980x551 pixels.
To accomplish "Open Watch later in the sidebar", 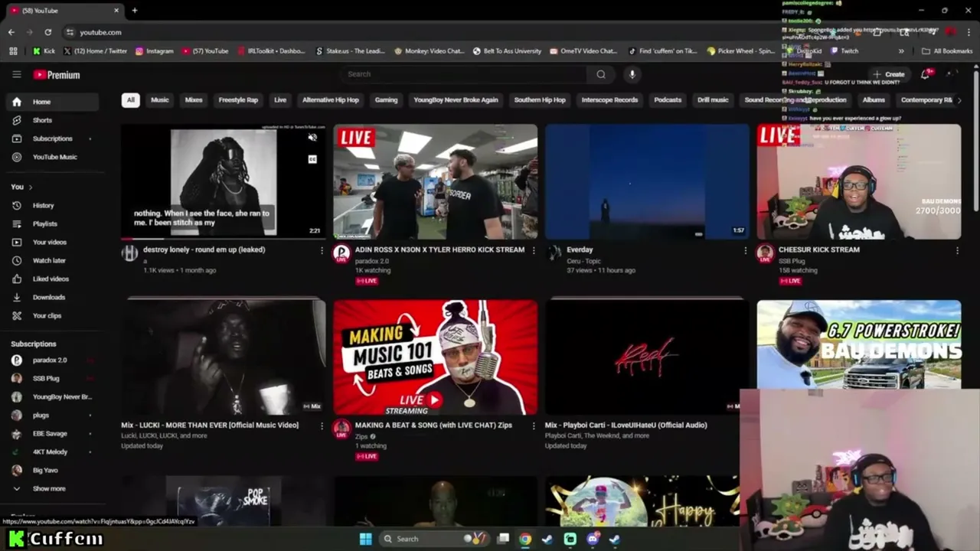I will tap(52, 260).
